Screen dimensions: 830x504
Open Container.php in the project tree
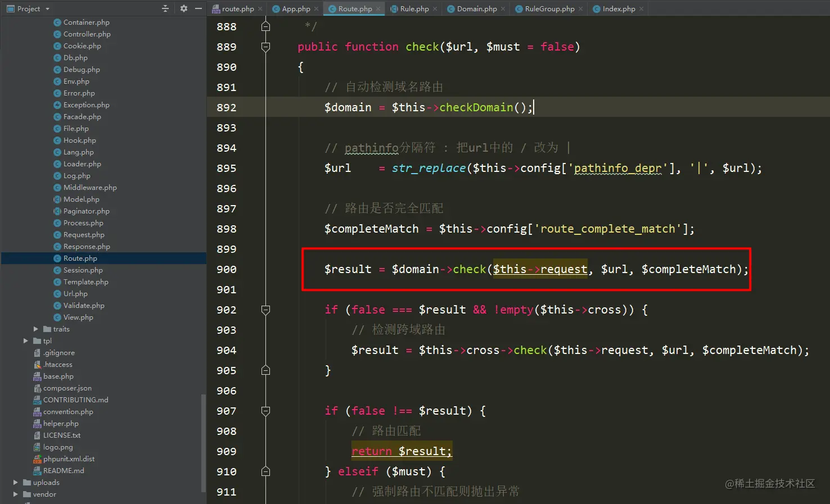(86, 22)
